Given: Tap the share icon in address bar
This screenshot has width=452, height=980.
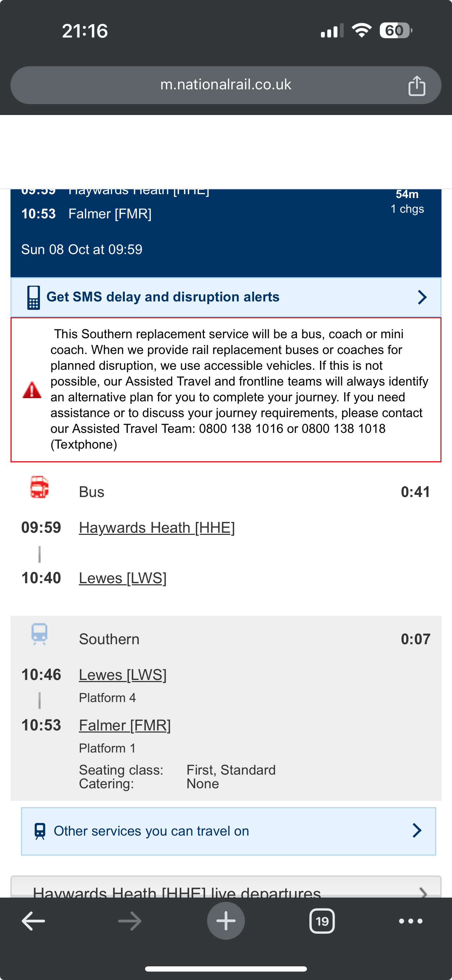Looking at the screenshot, I should coord(417,85).
